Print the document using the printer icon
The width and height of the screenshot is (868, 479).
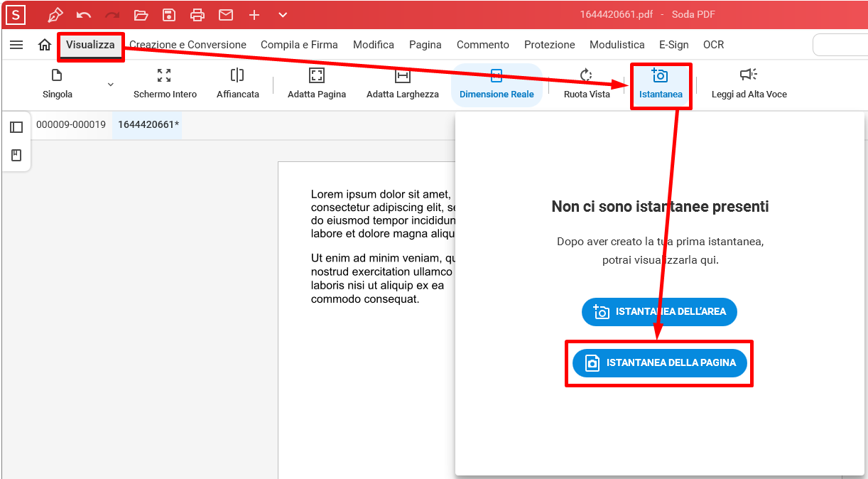tap(197, 15)
